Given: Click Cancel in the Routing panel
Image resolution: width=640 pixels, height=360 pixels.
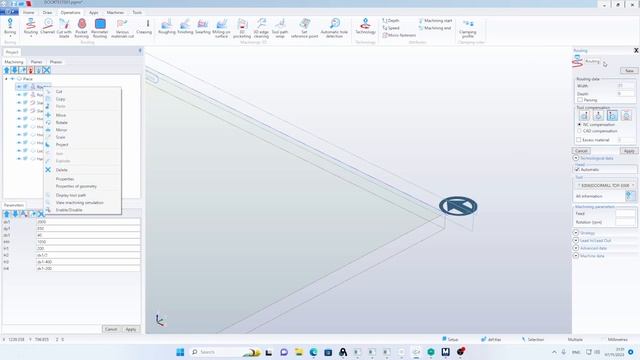Looking at the screenshot, I should 581,151.
